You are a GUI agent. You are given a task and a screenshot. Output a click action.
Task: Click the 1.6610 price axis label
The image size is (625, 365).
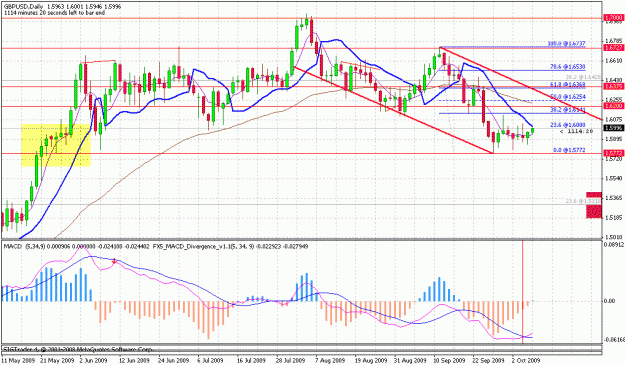point(614,61)
